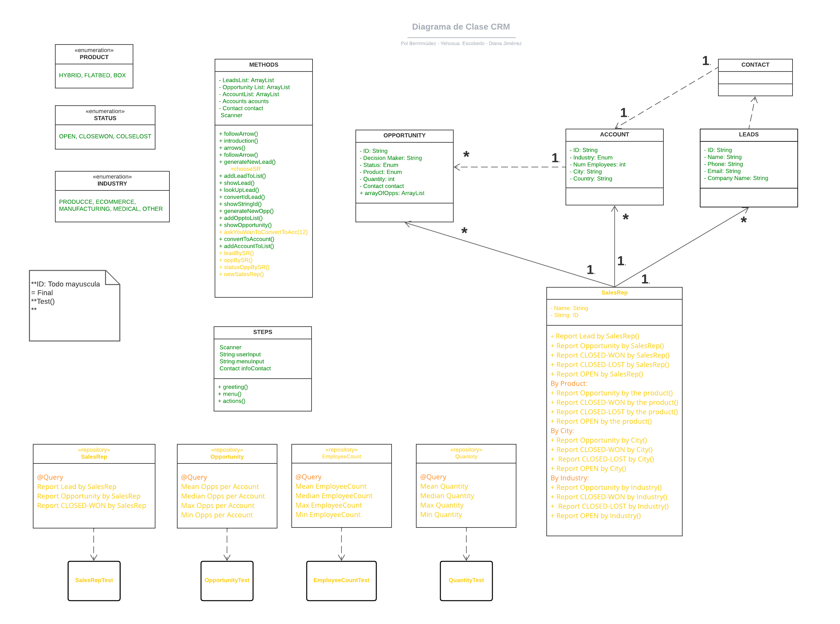840x624 pixels.
Task: Click the OPPORTUNITY class title
Action: (404, 135)
